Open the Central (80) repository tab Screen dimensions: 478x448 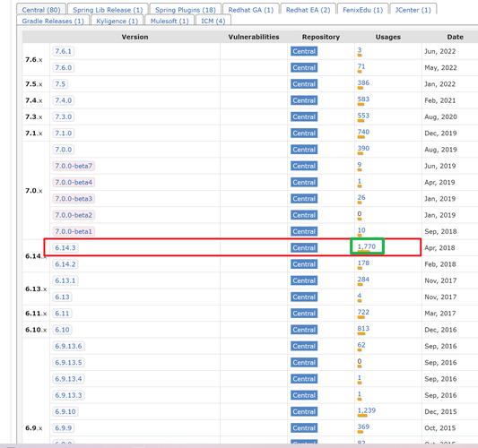pyautogui.click(x=41, y=10)
